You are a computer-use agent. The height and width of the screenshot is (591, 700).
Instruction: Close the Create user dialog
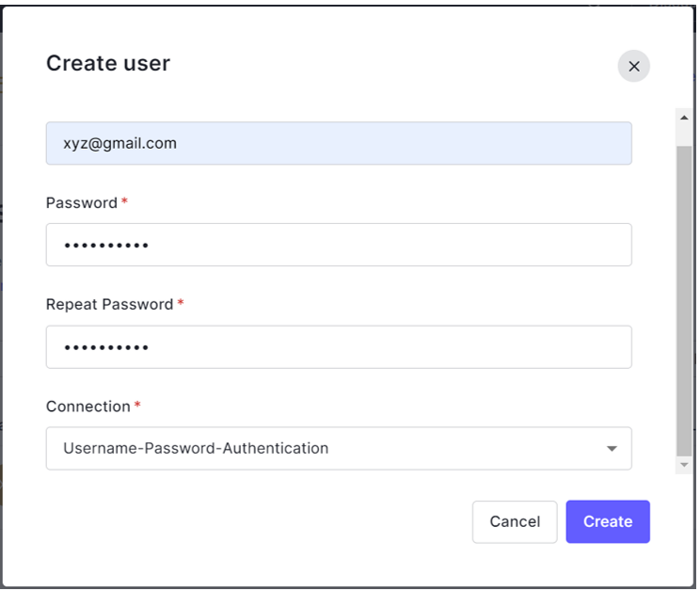coord(633,66)
